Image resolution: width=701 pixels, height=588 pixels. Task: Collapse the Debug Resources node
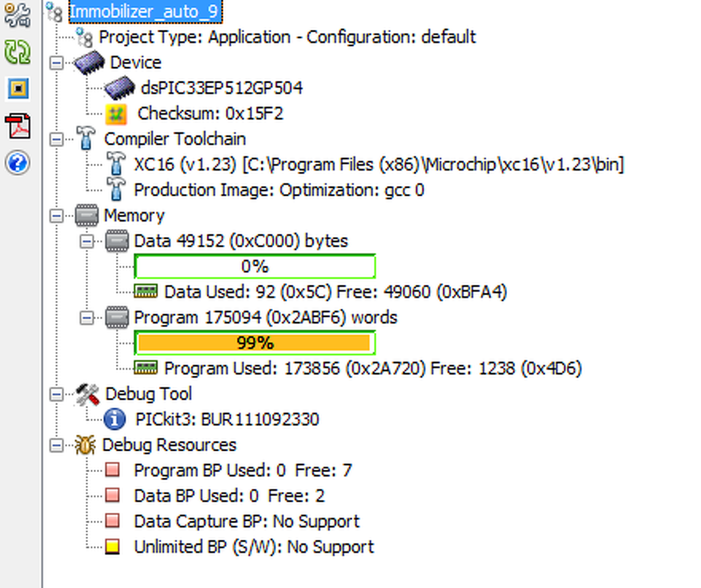tap(56, 445)
